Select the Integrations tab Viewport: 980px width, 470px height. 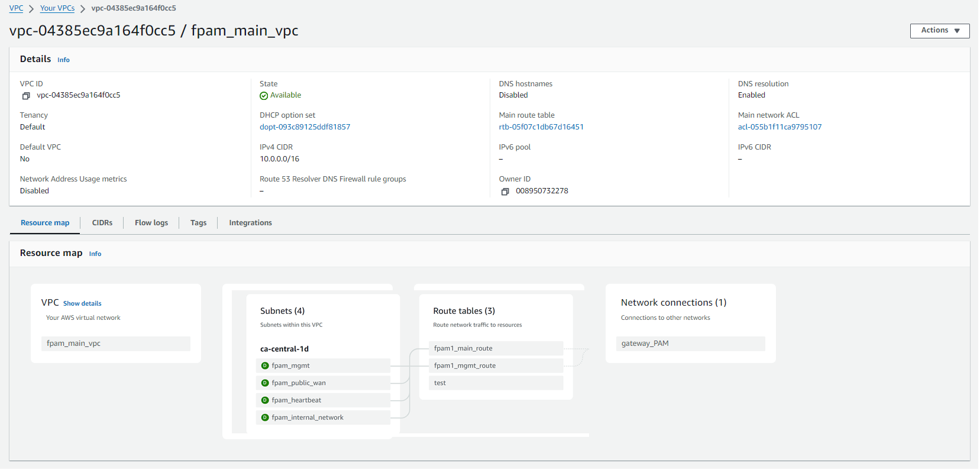coord(251,223)
